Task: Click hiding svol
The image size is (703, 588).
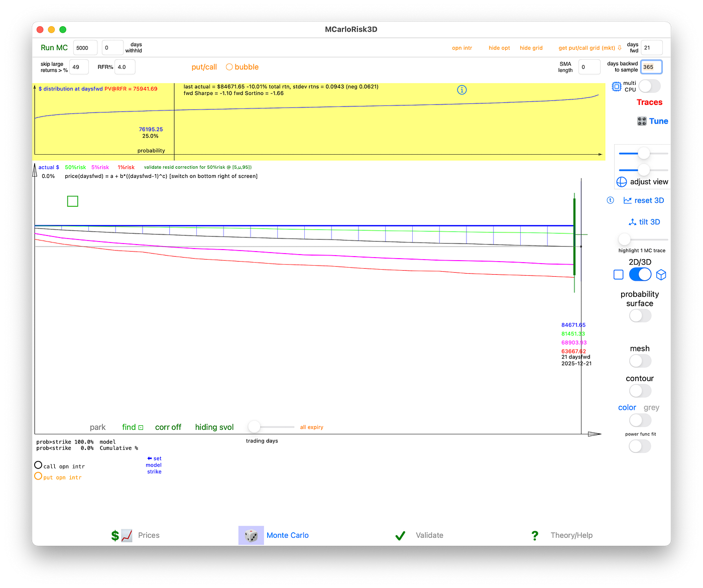Action: [x=214, y=427]
